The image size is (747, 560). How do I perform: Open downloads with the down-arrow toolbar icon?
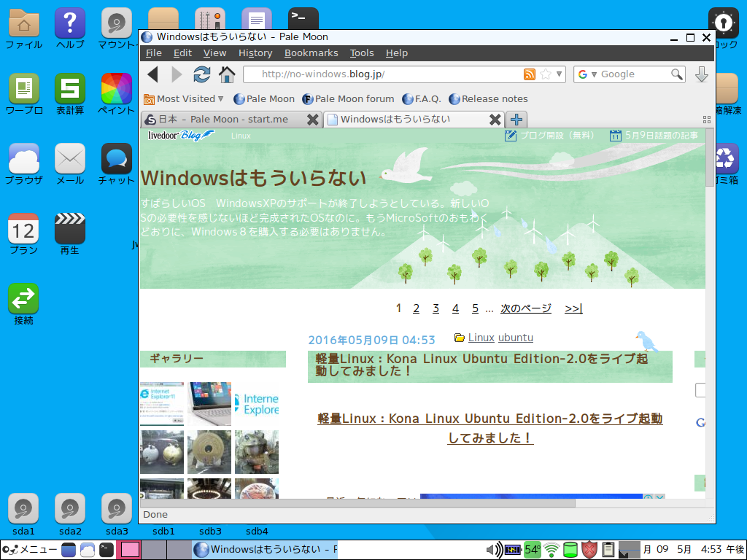(701, 74)
